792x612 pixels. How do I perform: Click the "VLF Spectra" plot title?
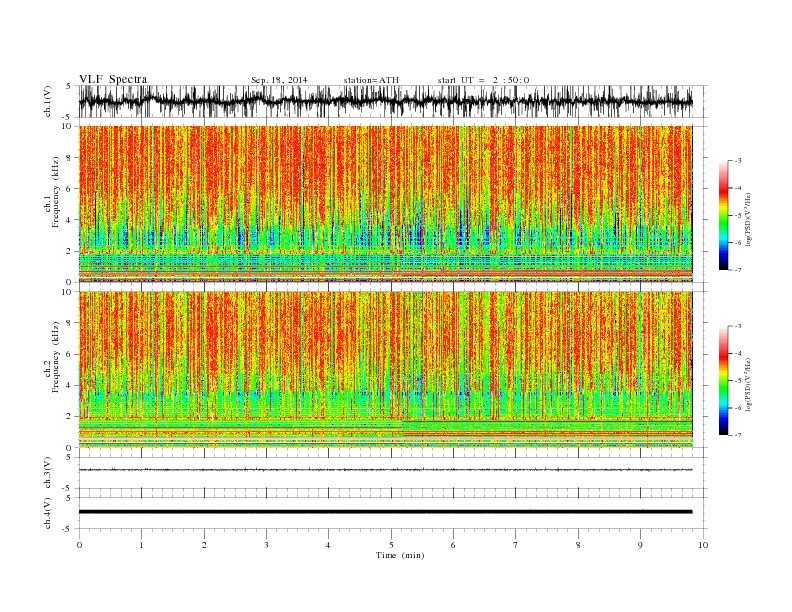pyautogui.click(x=113, y=79)
